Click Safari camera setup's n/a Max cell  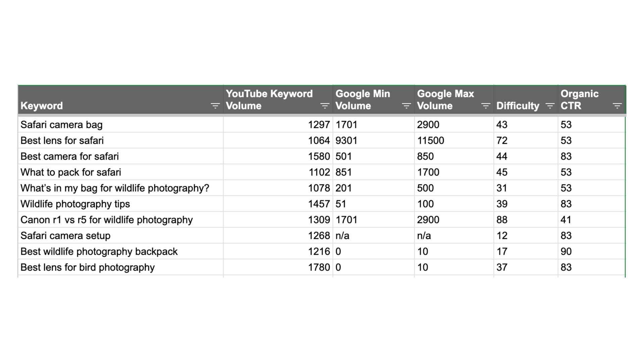(424, 236)
